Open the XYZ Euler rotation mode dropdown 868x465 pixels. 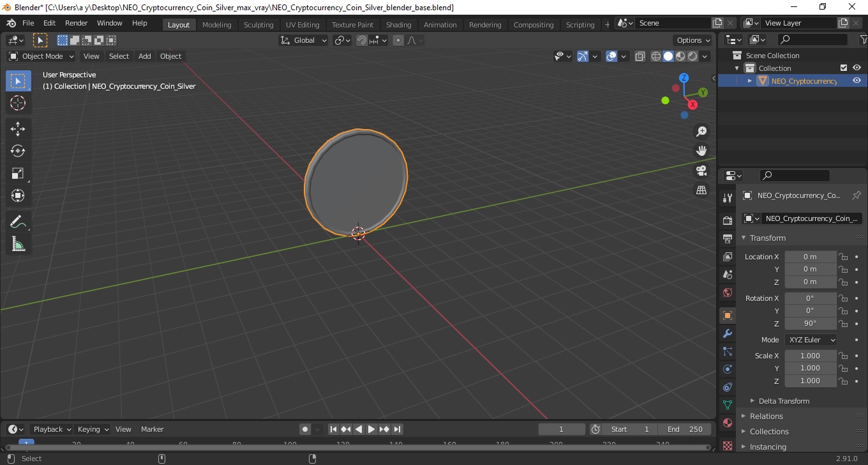click(x=811, y=340)
